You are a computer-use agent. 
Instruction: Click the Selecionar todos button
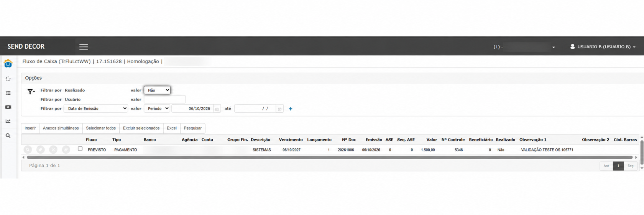(101, 128)
